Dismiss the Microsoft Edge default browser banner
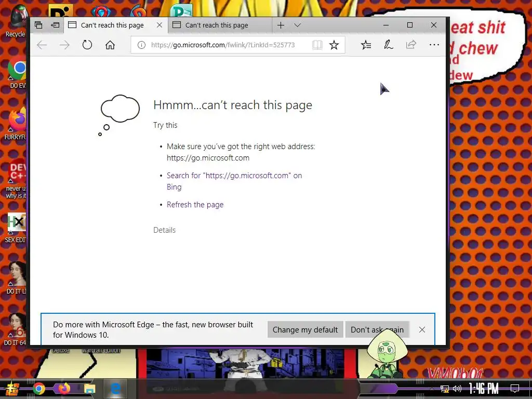This screenshot has width=532, height=399. click(422, 330)
